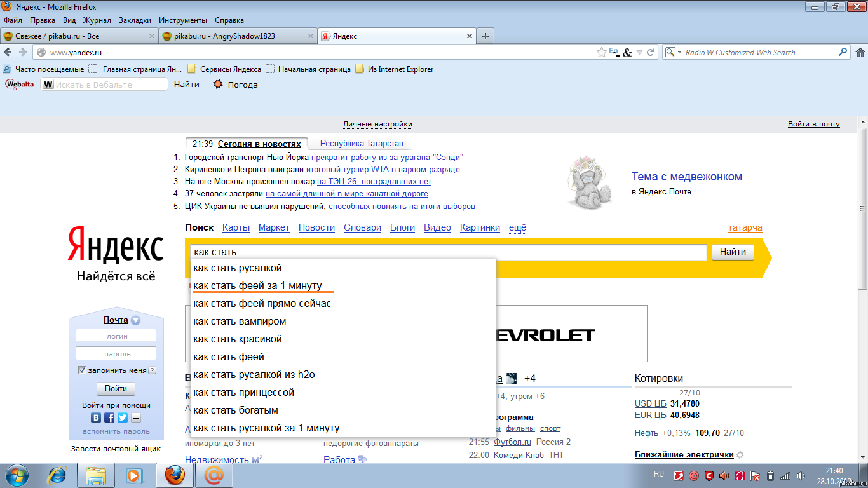868x488 pixels.
Task: Click 'Завести почтовый ящик' link
Action: click(x=116, y=449)
